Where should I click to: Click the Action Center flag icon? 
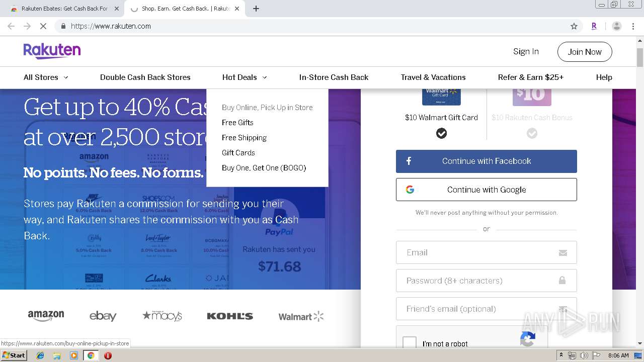[596, 355]
